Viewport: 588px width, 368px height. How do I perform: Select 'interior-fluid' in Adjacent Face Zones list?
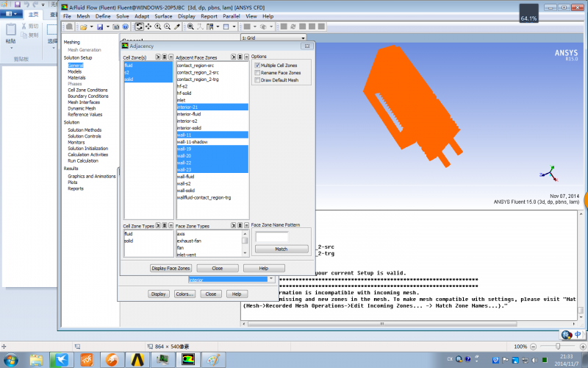[212, 114]
